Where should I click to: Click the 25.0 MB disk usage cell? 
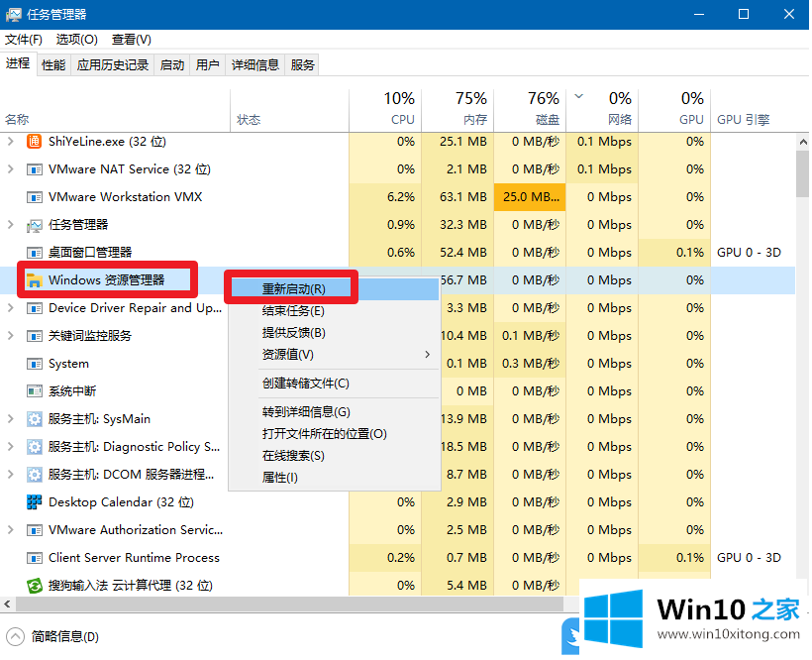[530, 197]
